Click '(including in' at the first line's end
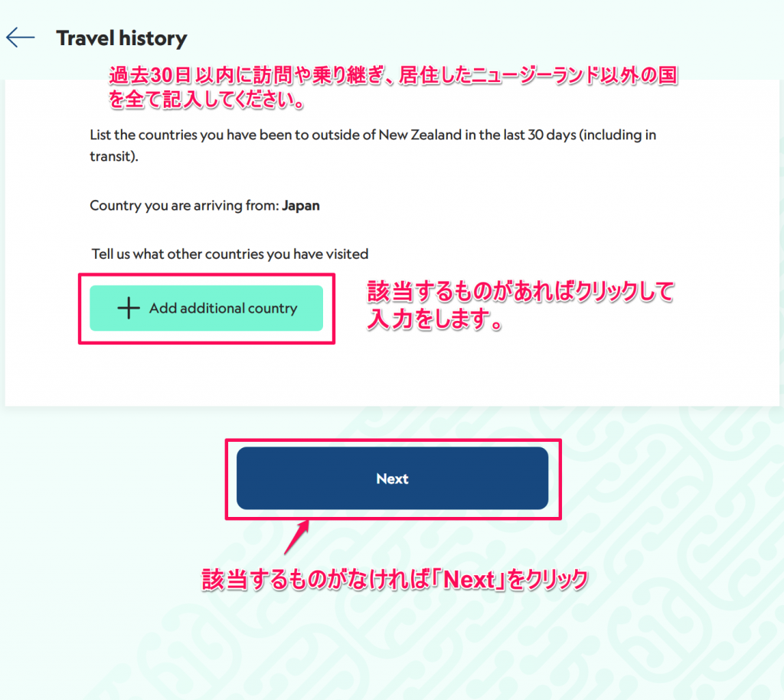The height and width of the screenshot is (700, 784). (x=618, y=135)
